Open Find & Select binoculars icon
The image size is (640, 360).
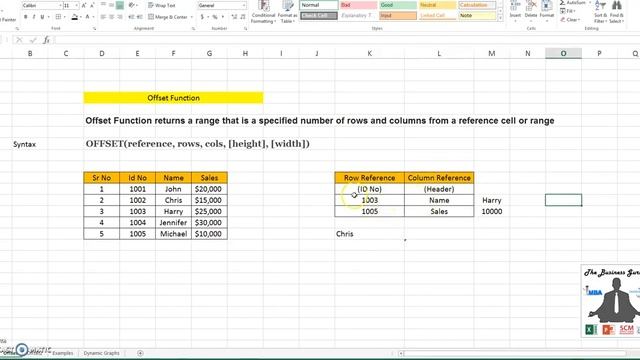click(617, 11)
